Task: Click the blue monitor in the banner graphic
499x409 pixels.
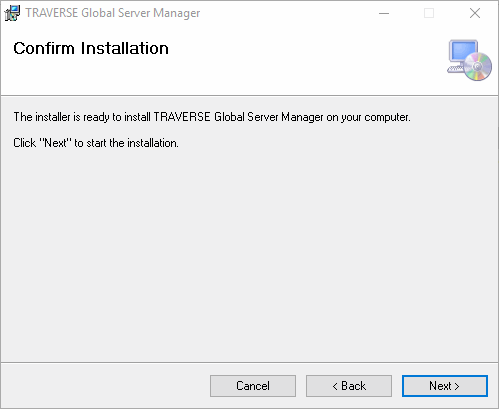Action: pyautogui.click(x=464, y=51)
